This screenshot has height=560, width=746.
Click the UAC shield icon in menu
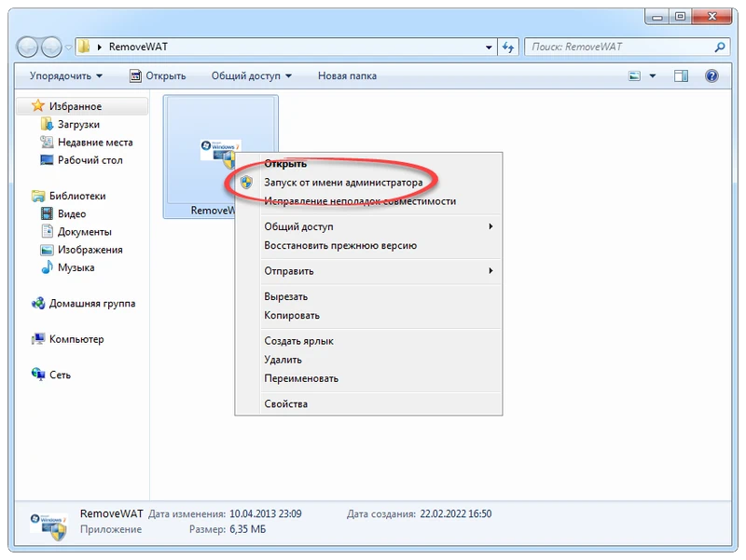(x=246, y=182)
